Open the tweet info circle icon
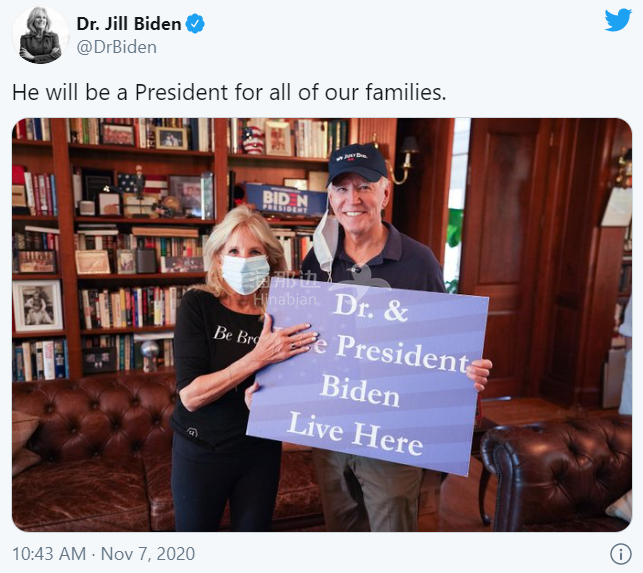The height and width of the screenshot is (573, 643). [620, 554]
